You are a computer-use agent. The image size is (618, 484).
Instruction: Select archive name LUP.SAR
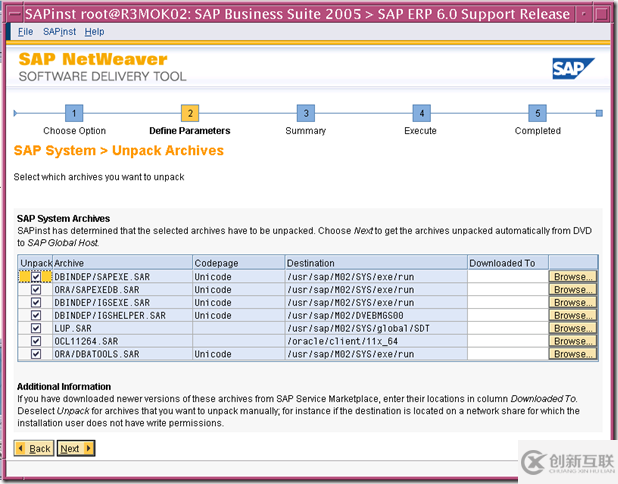coord(73,328)
